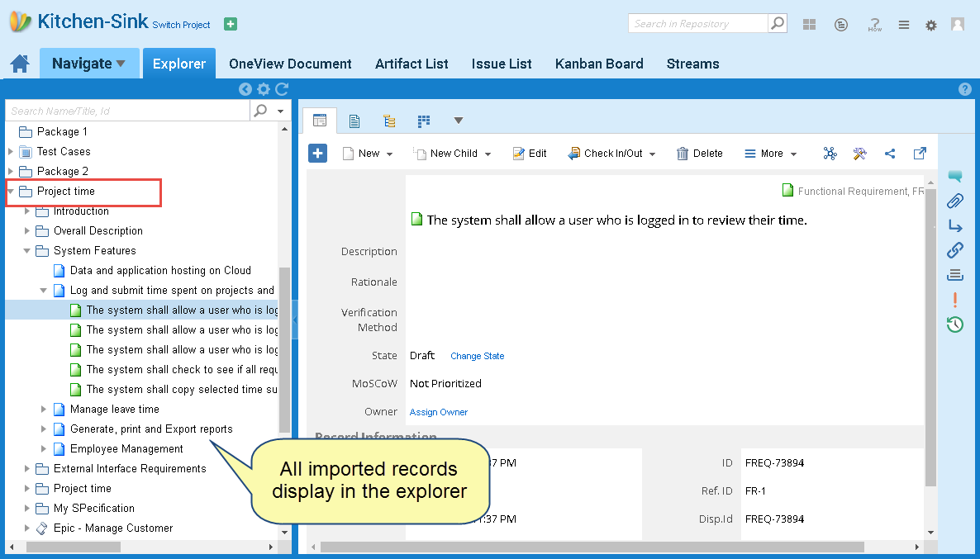Viewport: 980px width, 559px height.
Task: Click the green plus icon beside Switch Project
Action: click(231, 24)
